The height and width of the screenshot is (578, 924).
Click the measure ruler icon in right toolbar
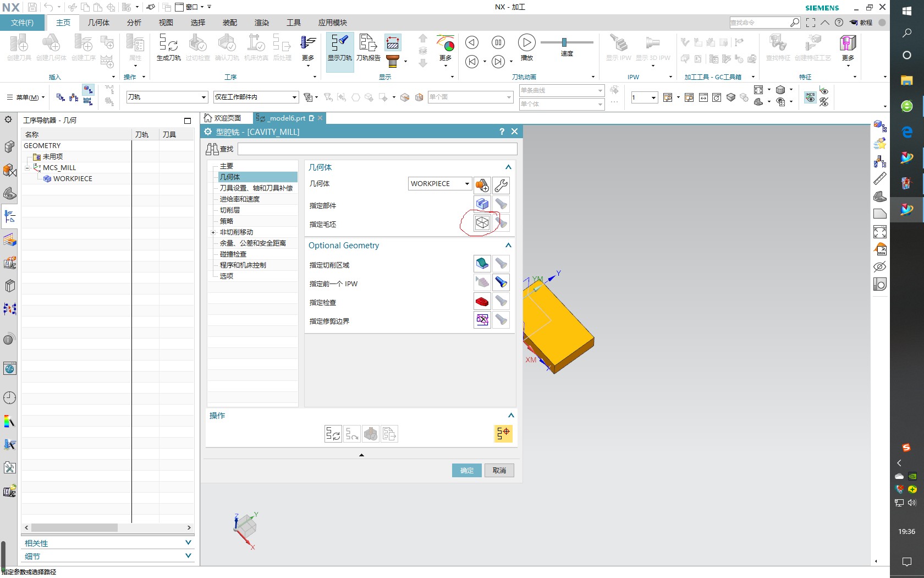click(879, 178)
